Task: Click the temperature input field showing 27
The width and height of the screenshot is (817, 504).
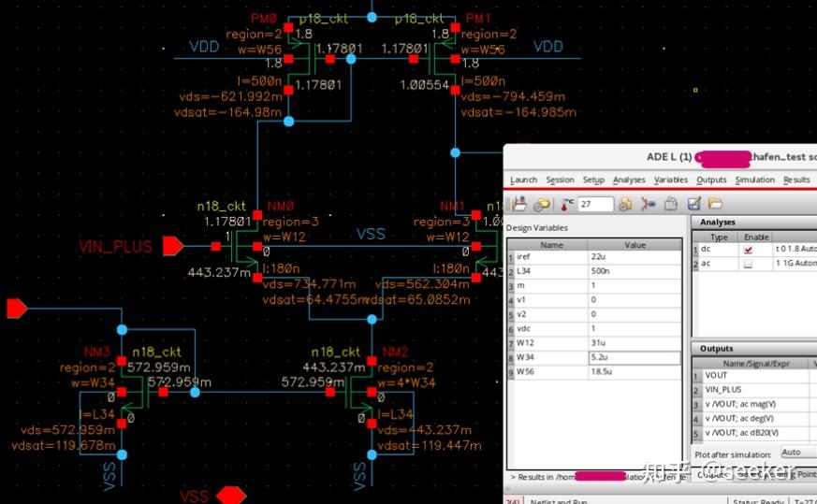Action: [595, 204]
